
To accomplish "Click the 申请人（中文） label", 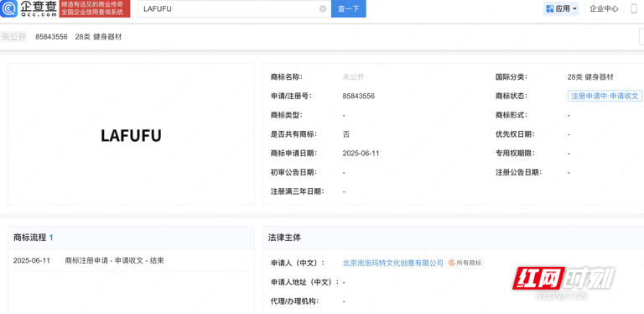I will click(298, 263).
